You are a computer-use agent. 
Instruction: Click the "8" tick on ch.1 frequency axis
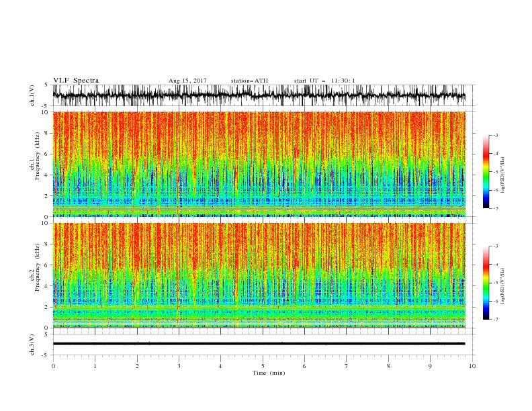(x=48, y=133)
